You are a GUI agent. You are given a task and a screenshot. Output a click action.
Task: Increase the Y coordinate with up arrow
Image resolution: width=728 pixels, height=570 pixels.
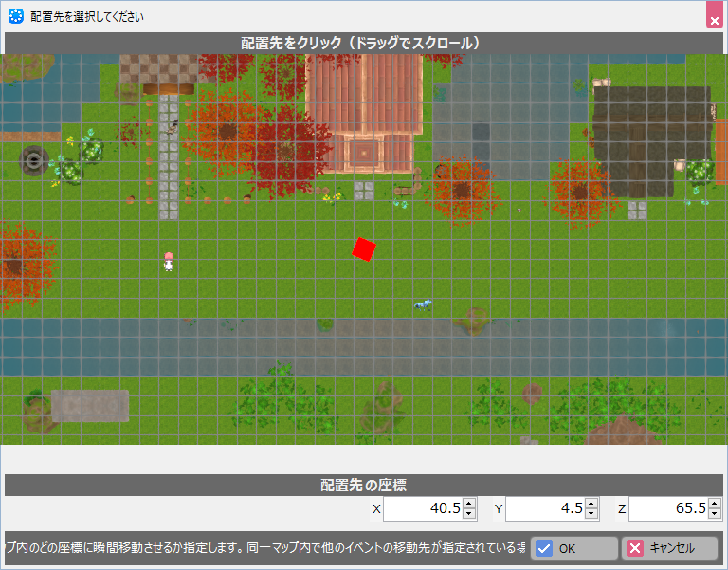point(591,504)
